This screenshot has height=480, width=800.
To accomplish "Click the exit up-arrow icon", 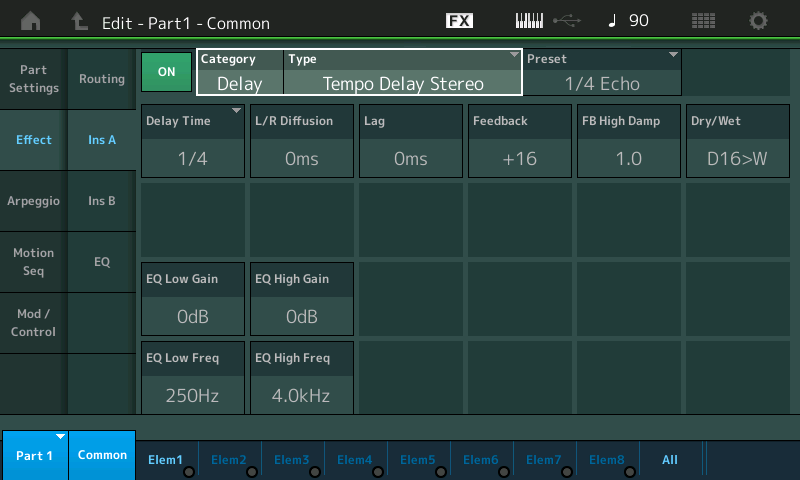I will point(79,21).
